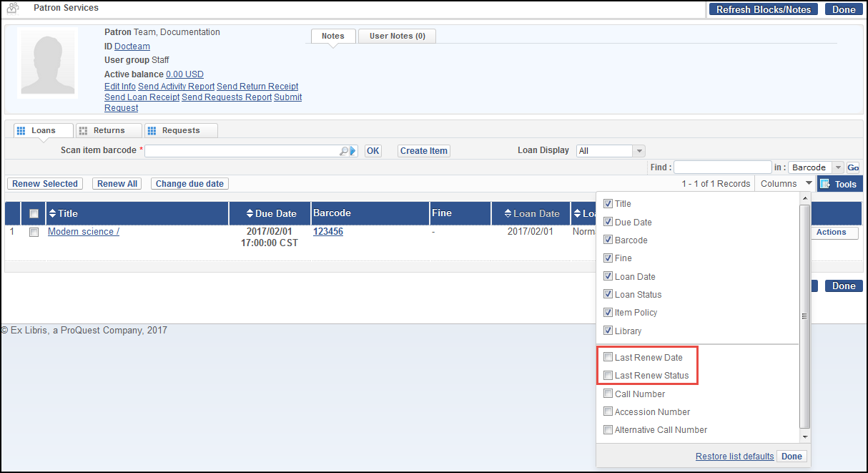Open the Docteam ID link
The image size is (868, 473).
click(x=132, y=47)
